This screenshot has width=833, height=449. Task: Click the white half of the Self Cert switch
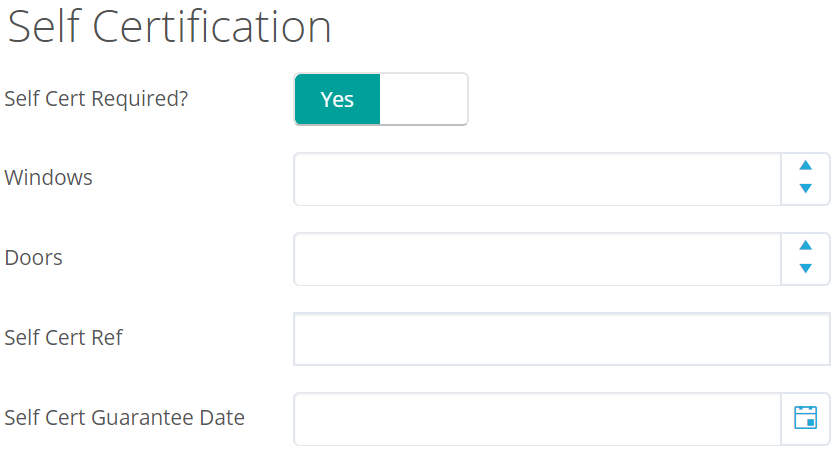coord(424,99)
